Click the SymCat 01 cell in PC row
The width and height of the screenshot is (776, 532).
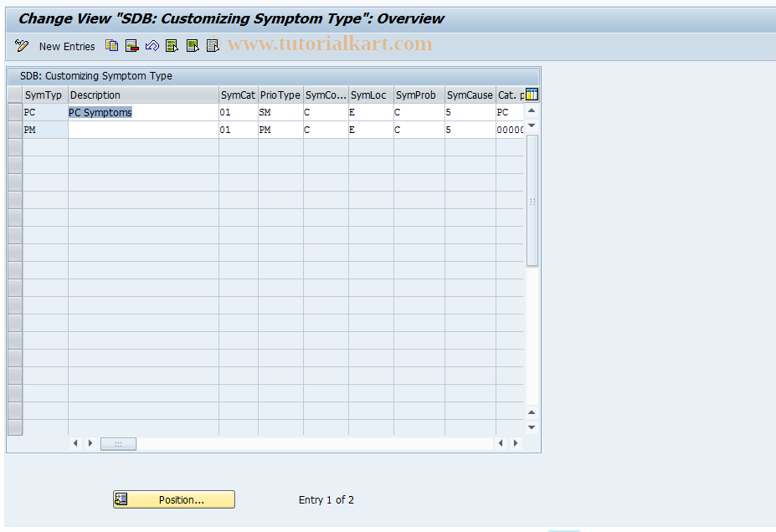tap(238, 112)
